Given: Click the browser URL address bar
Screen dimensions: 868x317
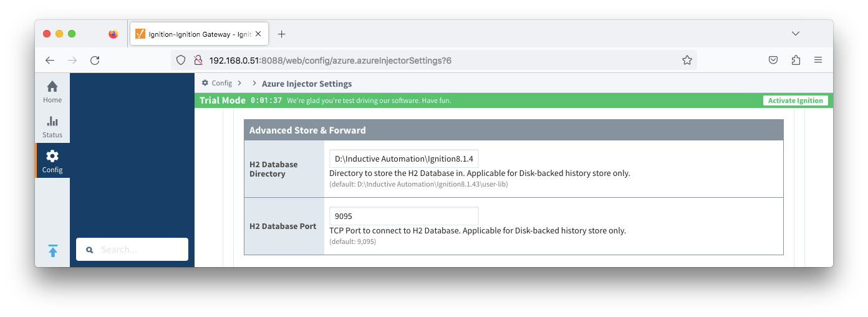Looking at the screenshot, I should [436, 61].
